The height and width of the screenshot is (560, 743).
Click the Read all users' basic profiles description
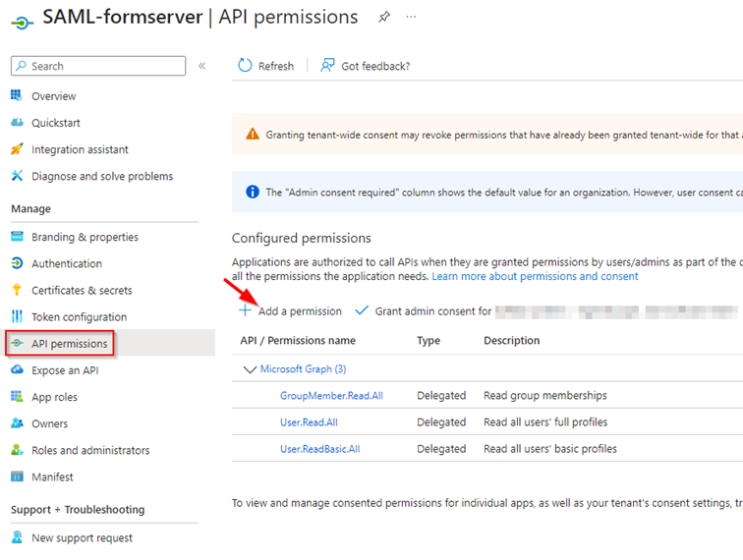[x=550, y=449]
